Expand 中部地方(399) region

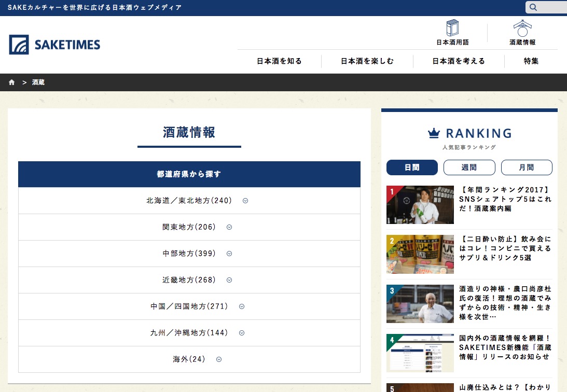pos(189,253)
